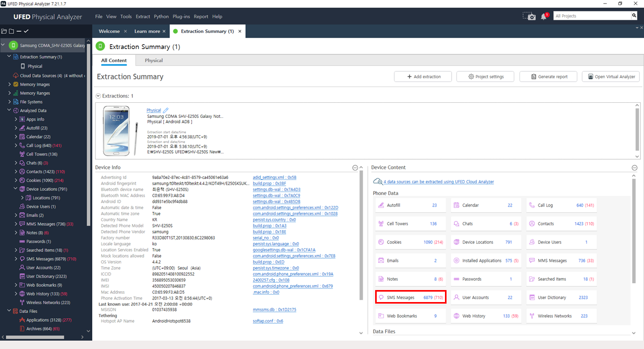Open the notifications bell
Screen dimensions: 644x349
tap(544, 16)
